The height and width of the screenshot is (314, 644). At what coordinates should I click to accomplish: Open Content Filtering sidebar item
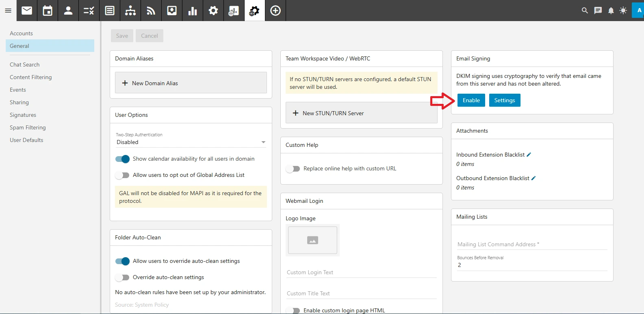31,77
